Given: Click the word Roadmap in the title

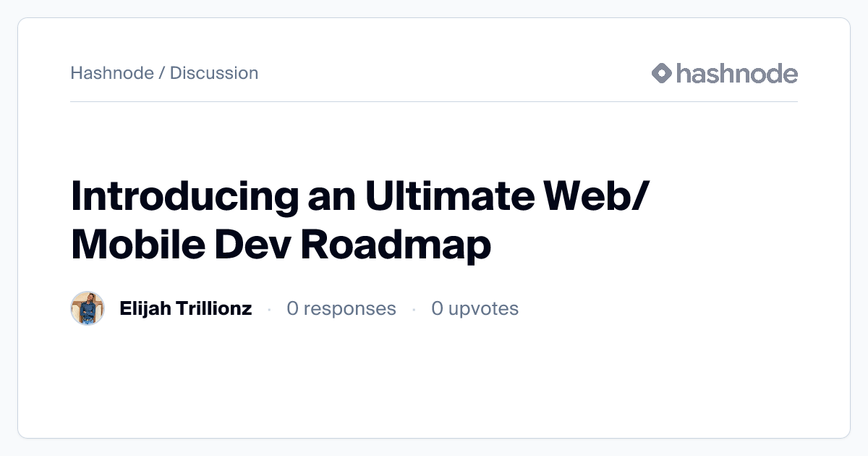Looking at the screenshot, I should tap(396, 245).
